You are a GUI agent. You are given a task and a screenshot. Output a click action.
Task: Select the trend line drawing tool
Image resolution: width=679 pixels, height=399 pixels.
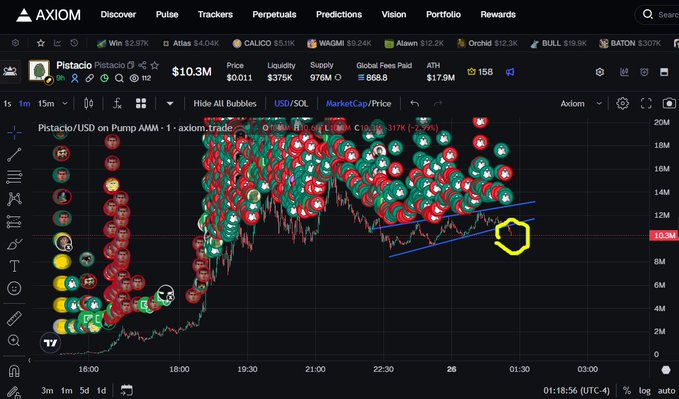click(14, 155)
